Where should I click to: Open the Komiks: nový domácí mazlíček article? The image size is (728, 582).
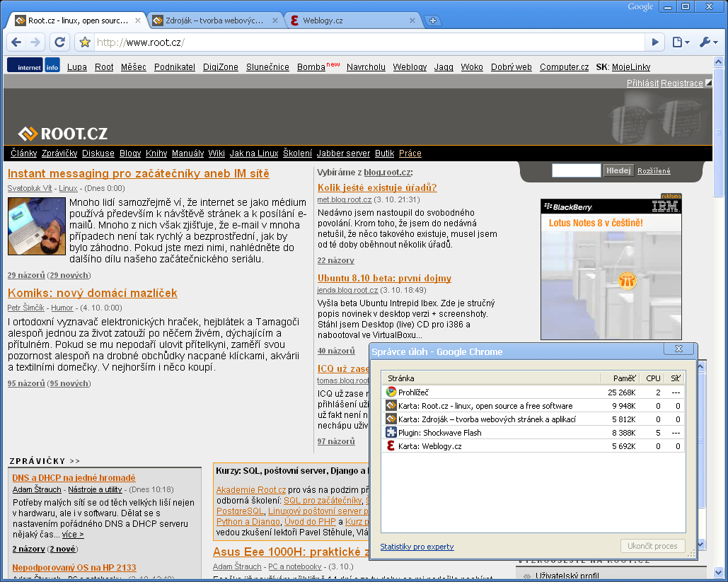pos(93,293)
